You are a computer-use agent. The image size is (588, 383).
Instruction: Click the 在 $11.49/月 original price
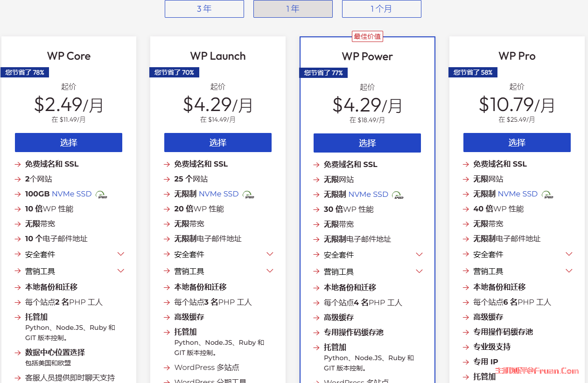point(69,119)
